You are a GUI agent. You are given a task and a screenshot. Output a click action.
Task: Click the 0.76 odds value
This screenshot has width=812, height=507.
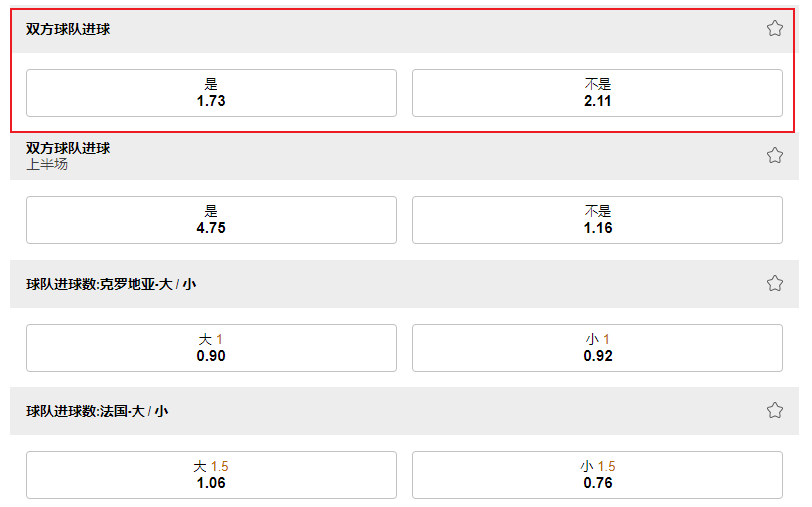(598, 483)
